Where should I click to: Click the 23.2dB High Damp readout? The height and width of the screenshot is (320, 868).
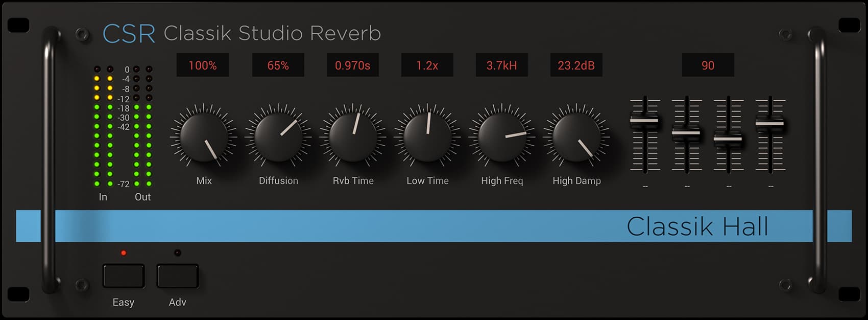point(576,65)
